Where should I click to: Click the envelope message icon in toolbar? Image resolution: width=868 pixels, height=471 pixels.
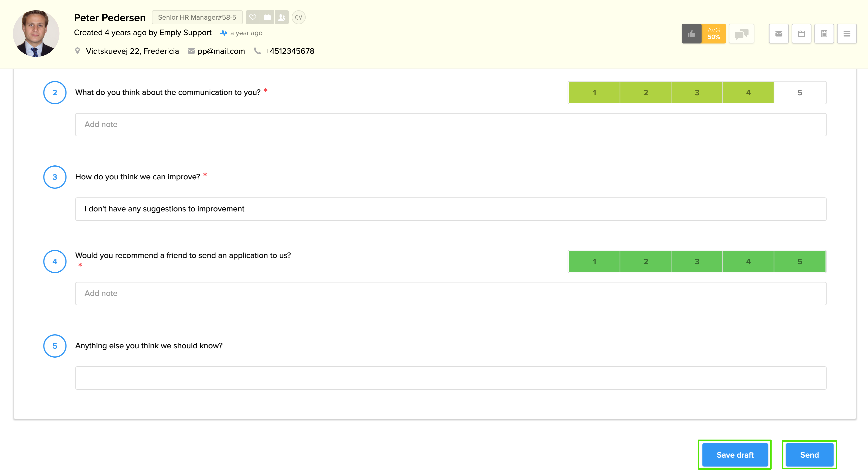(x=779, y=33)
